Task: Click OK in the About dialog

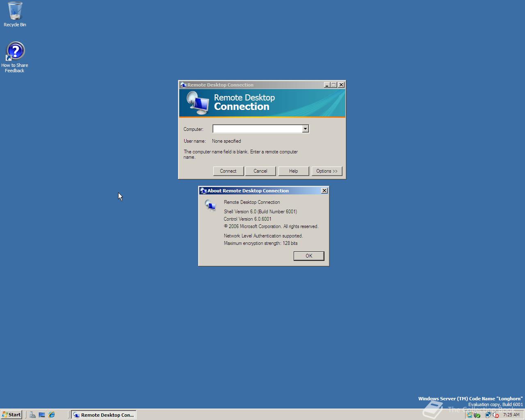Action: 309,256
